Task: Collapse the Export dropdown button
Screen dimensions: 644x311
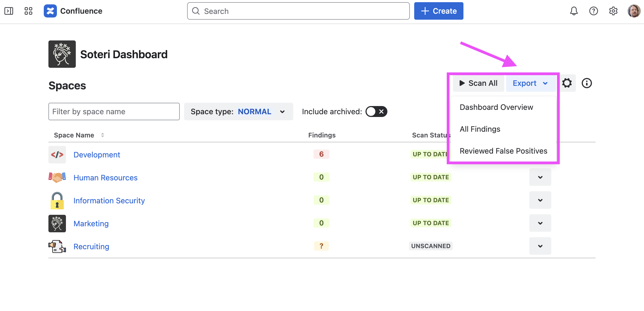Action: pos(530,83)
